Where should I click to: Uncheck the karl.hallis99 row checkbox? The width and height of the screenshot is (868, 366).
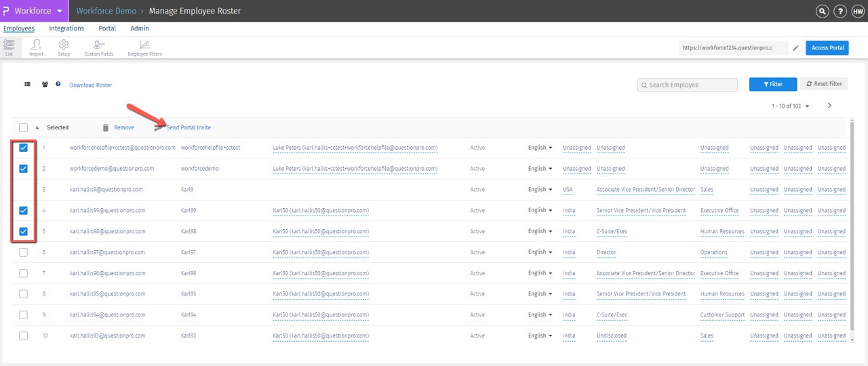tap(24, 210)
